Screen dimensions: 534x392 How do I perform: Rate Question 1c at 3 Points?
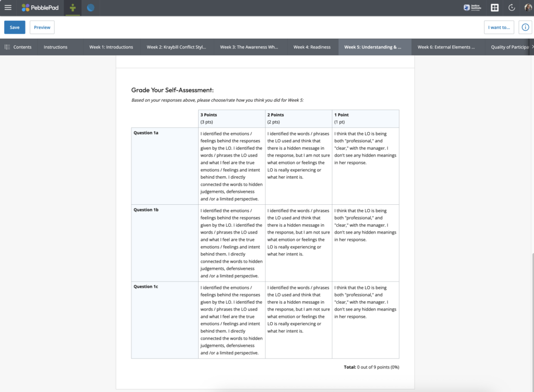point(232,320)
